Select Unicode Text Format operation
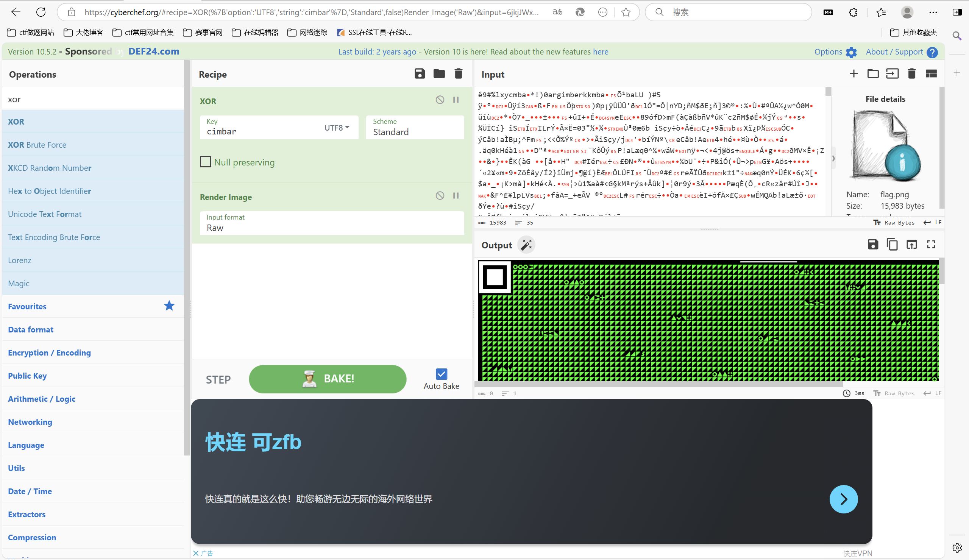This screenshot has height=560, width=969. (x=93, y=214)
